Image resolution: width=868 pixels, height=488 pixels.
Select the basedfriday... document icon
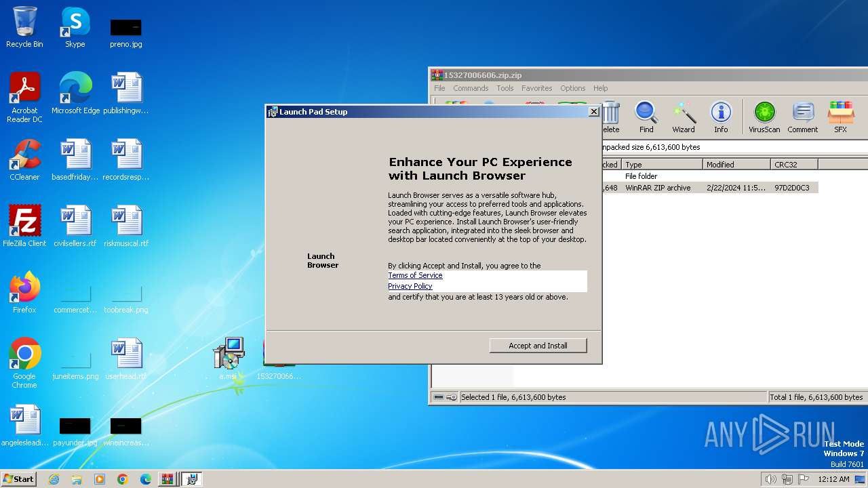coord(75,160)
